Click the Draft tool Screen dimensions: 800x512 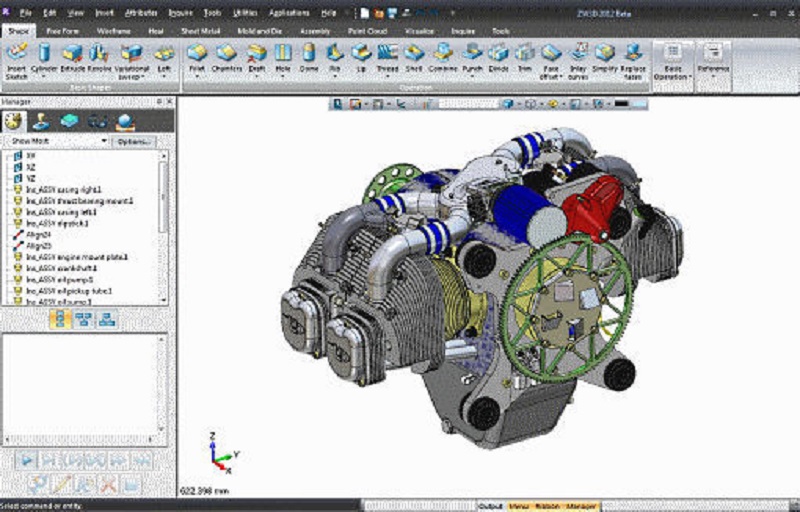[x=257, y=57]
